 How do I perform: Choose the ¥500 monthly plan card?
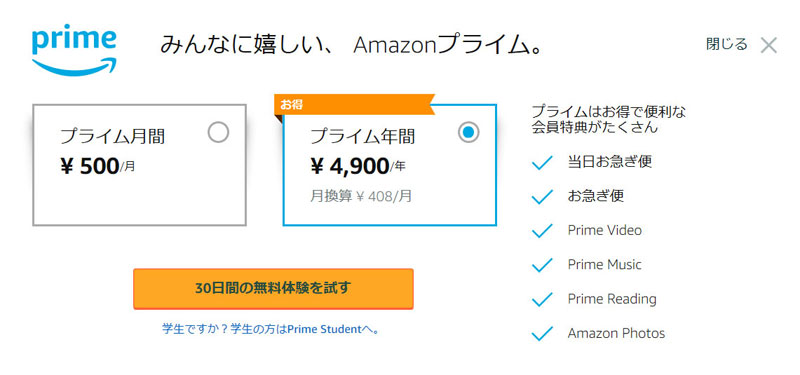point(139,165)
